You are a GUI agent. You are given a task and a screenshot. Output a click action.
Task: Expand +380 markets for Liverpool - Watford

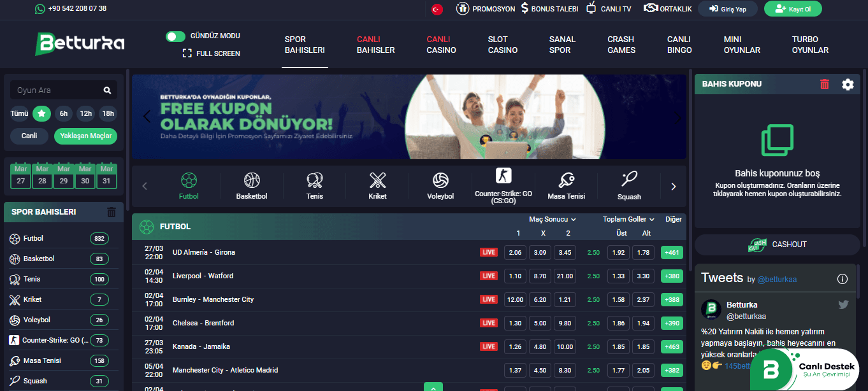[x=672, y=276]
